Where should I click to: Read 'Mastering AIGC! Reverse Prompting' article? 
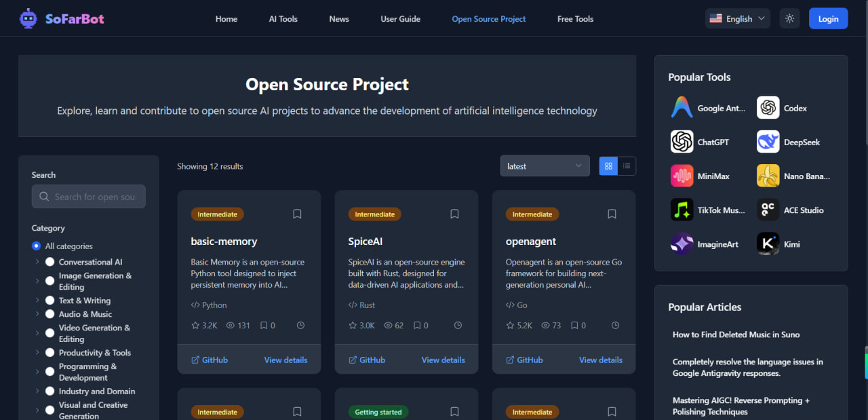tap(741, 406)
